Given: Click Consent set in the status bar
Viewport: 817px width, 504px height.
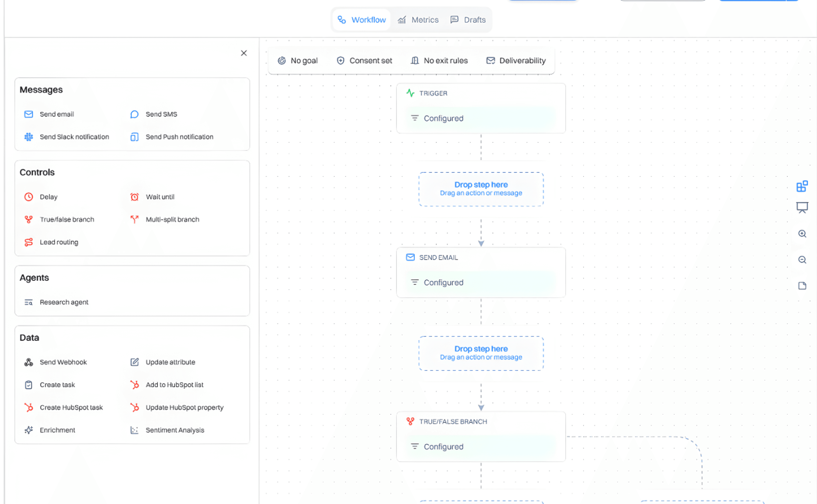Looking at the screenshot, I should click(x=364, y=60).
